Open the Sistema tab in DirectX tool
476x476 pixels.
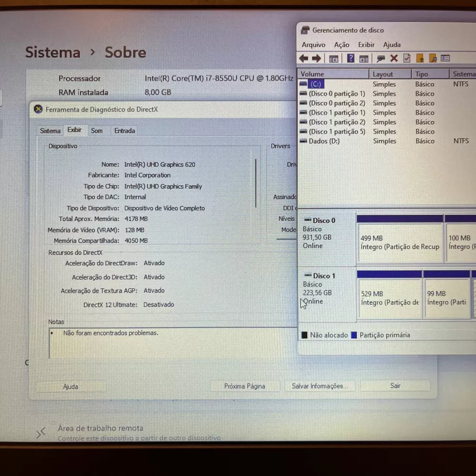(x=50, y=131)
